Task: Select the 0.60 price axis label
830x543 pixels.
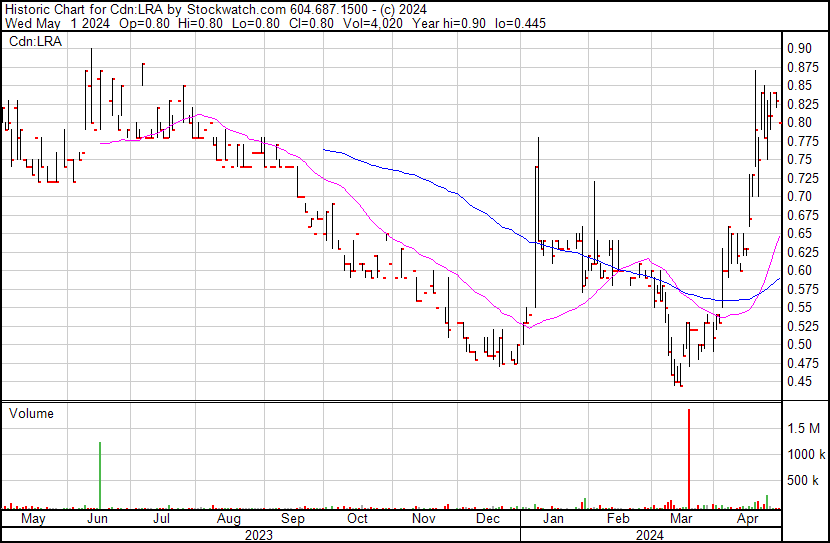Action: [799, 270]
